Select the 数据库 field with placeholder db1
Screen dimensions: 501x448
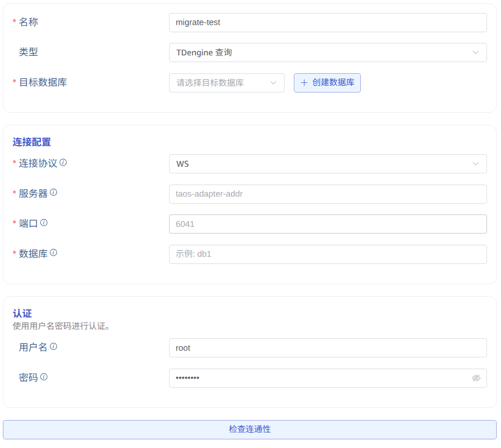tap(328, 254)
